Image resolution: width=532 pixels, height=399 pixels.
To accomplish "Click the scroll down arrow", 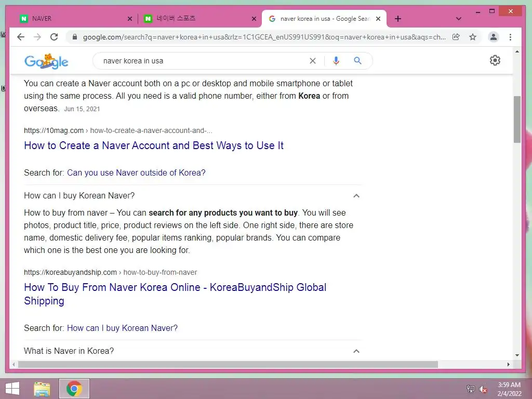I will [x=517, y=355].
